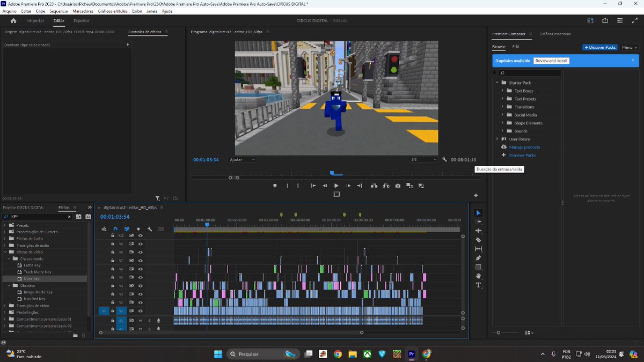644x362 pixels.
Task: Switch to the Exportar workspace tab
Action: tap(82, 20)
